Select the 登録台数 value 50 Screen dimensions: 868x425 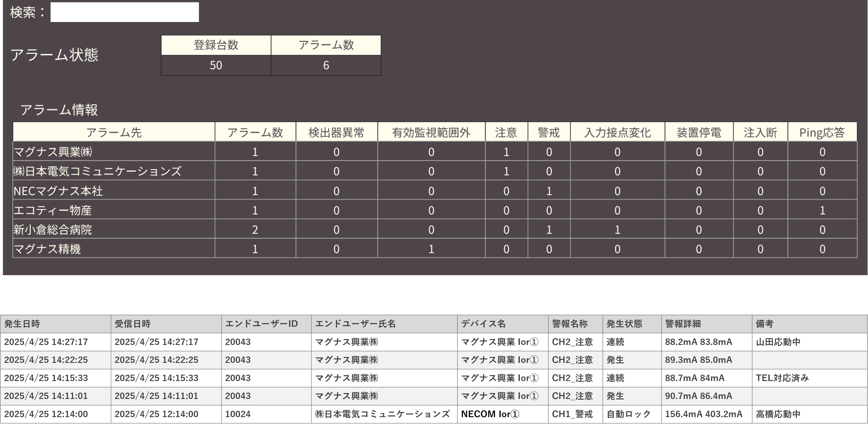[x=216, y=65]
